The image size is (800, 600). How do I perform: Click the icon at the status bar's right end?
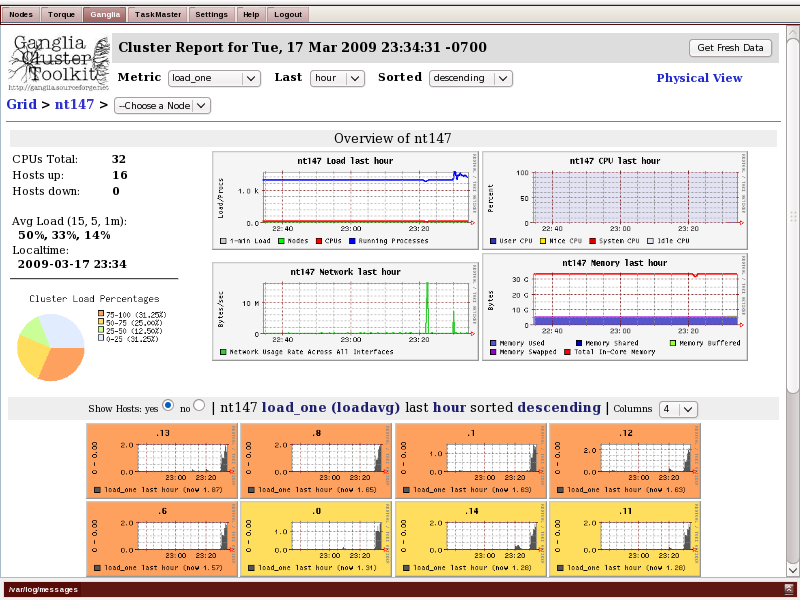click(x=789, y=589)
